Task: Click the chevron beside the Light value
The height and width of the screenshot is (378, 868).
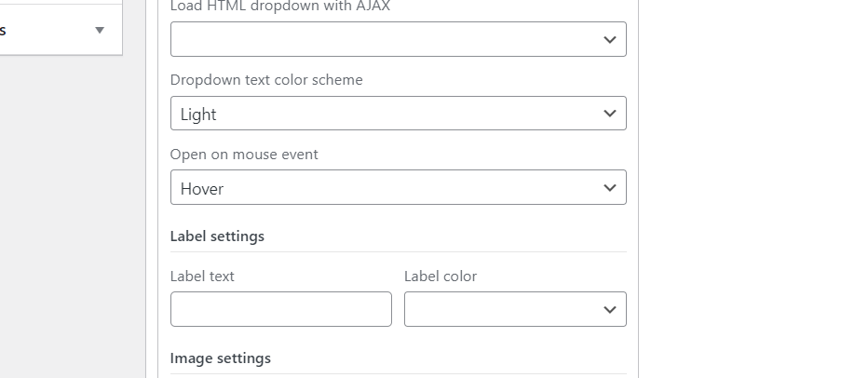Action: click(610, 114)
